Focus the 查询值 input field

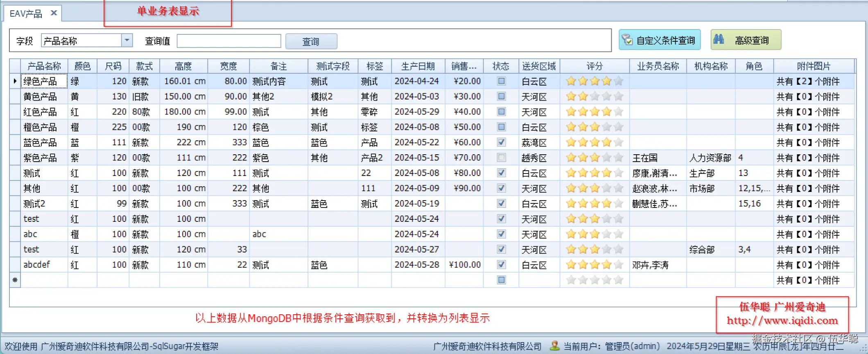point(229,41)
